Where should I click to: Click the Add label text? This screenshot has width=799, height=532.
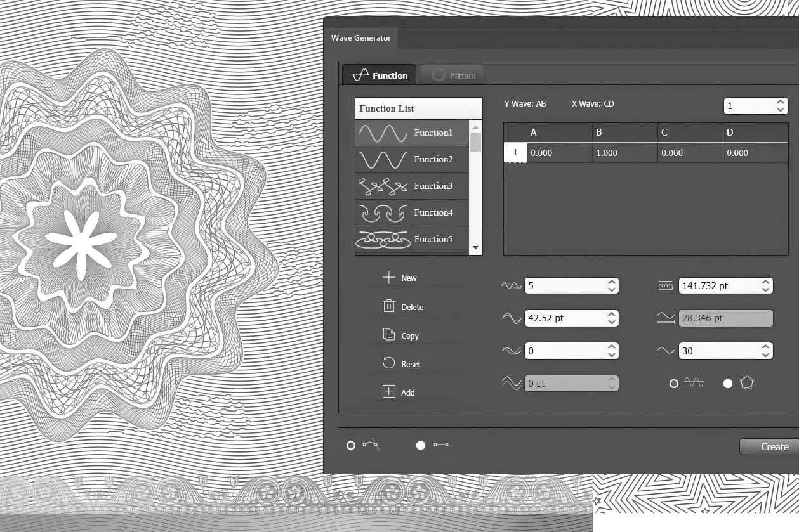(x=407, y=393)
